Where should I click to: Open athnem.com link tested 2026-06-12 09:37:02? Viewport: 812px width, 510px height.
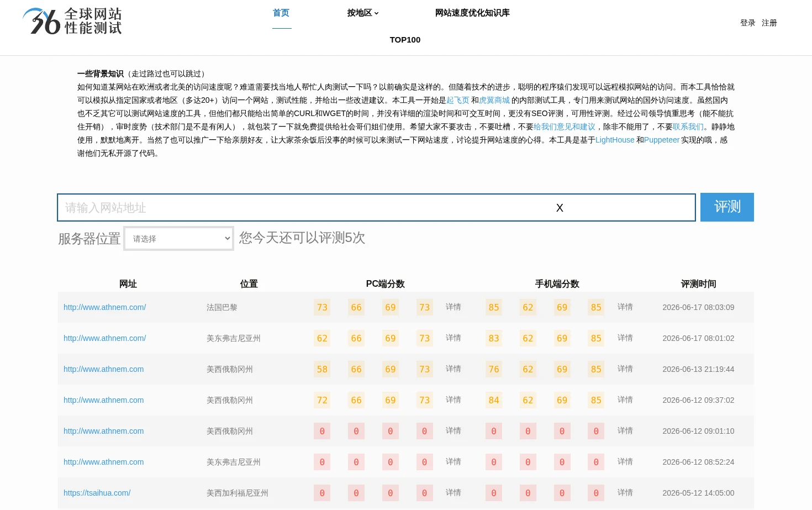tap(104, 400)
